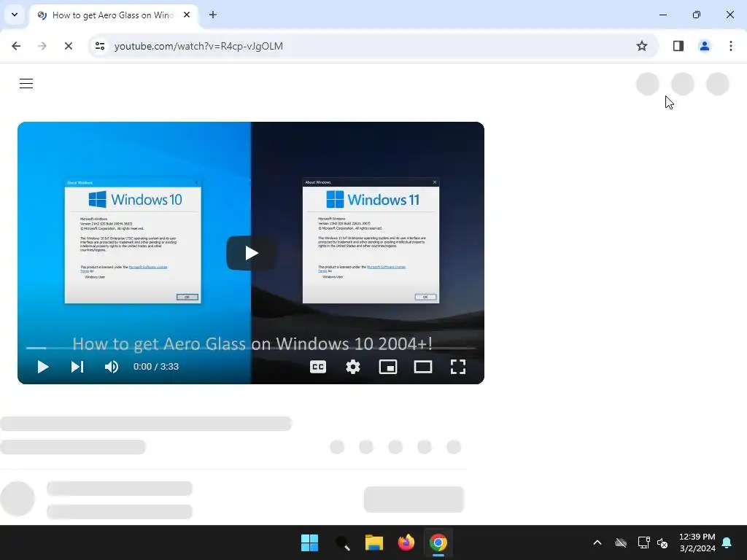Open a new tab
Screen dimensions: 747x560
(x=213, y=15)
